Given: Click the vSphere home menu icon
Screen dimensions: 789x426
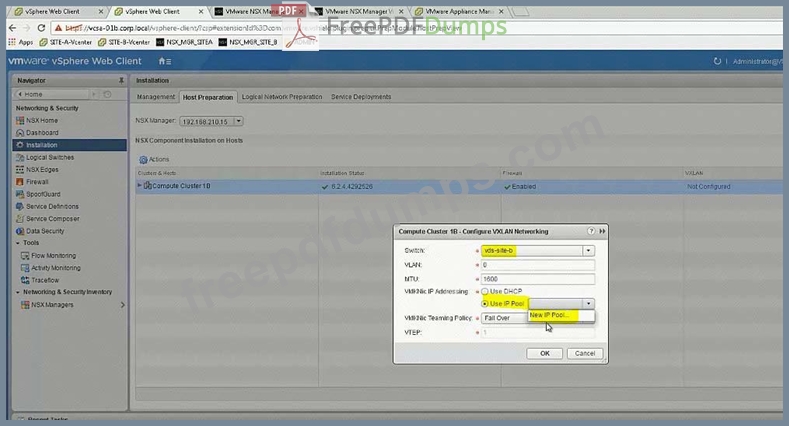Looking at the screenshot, I should pos(165,61).
